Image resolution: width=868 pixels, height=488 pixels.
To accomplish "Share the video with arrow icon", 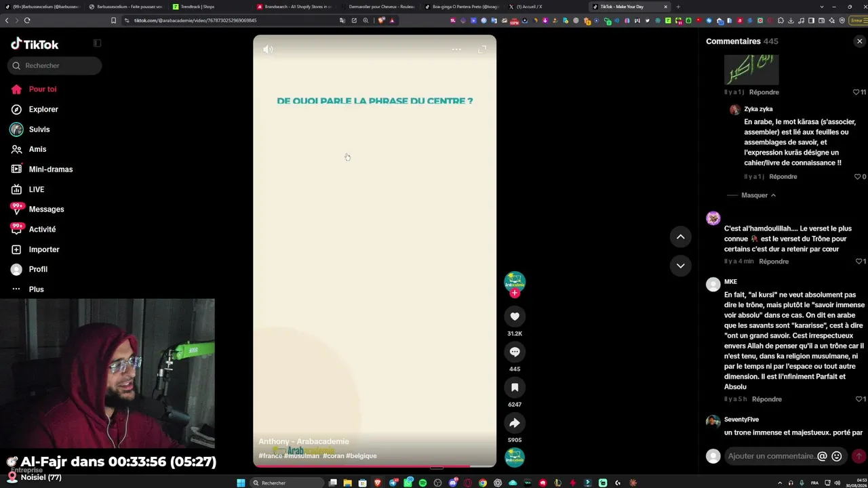I will click(x=515, y=423).
